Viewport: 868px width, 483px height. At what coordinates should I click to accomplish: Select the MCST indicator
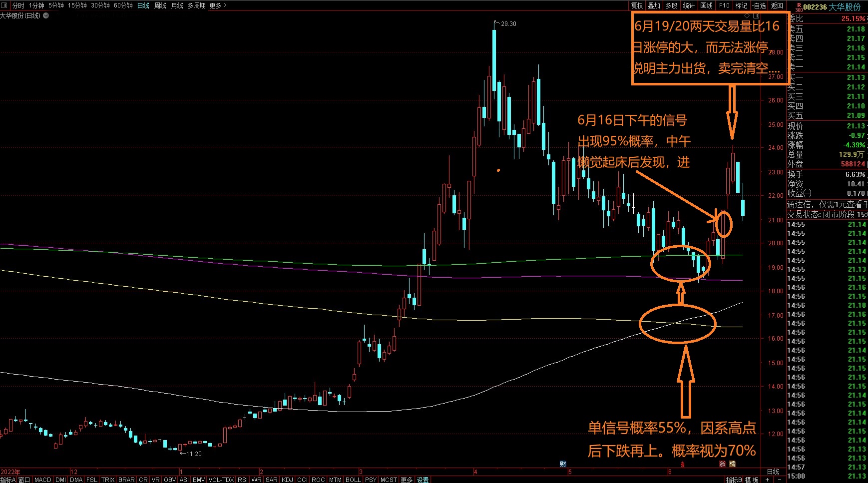[389, 480]
